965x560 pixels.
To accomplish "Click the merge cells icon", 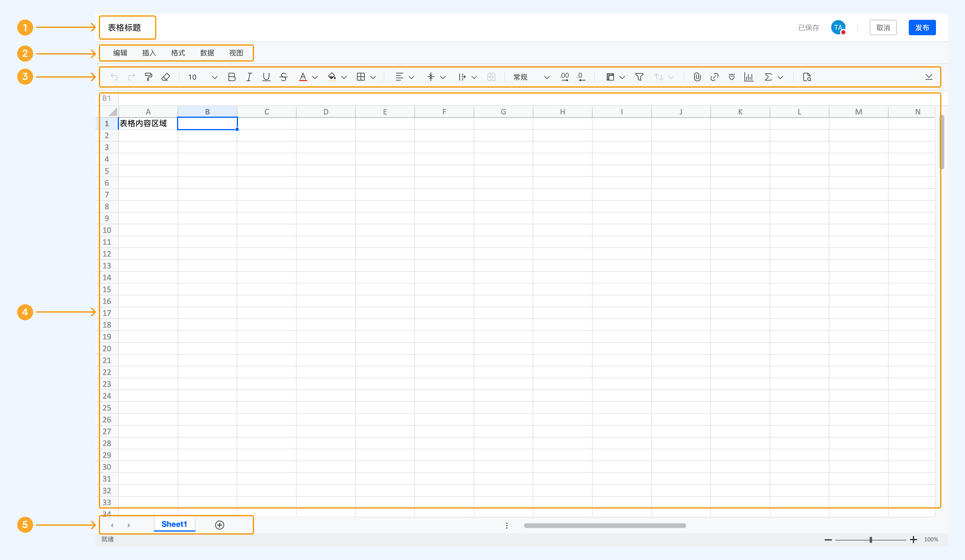I will coord(491,77).
